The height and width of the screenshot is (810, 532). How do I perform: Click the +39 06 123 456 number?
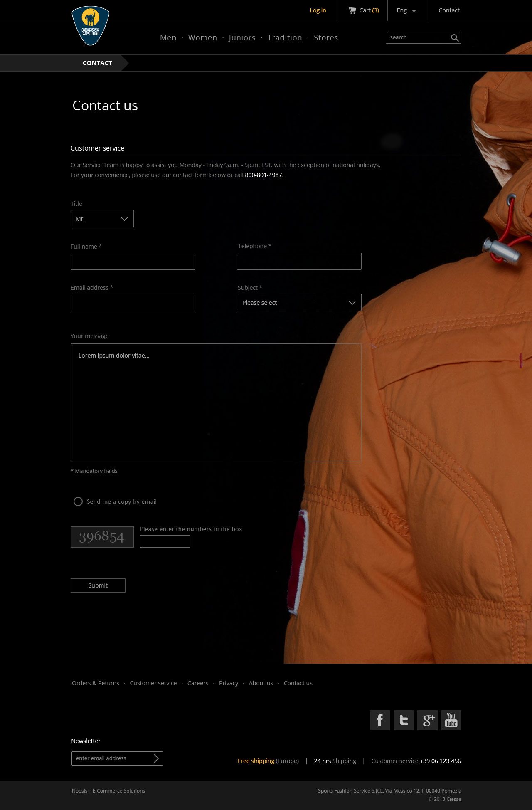point(441,761)
